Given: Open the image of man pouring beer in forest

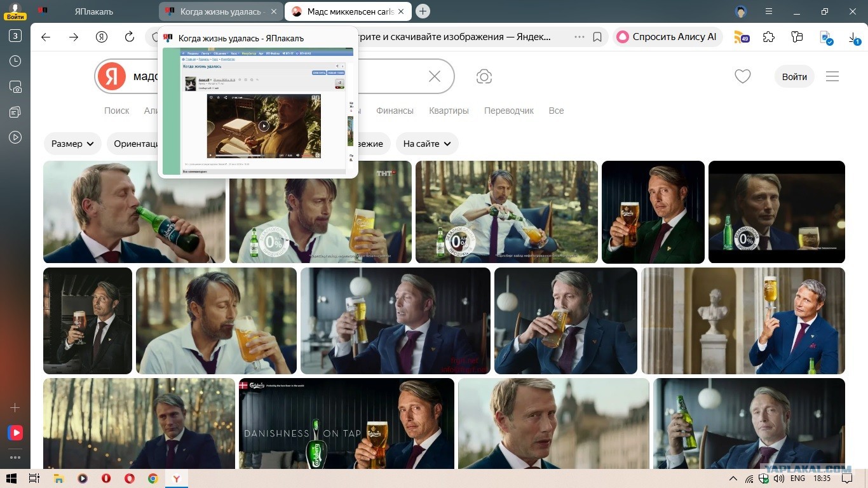Looking at the screenshot, I should click(x=506, y=212).
